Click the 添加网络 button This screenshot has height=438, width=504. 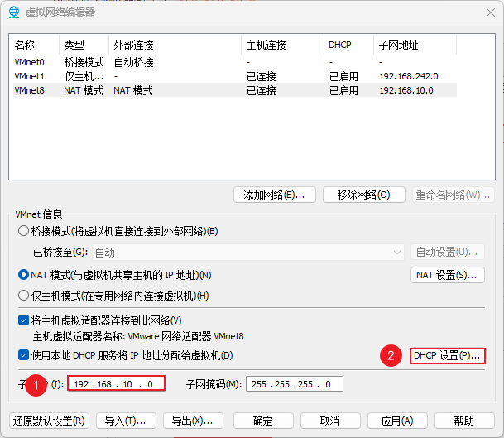click(x=274, y=195)
